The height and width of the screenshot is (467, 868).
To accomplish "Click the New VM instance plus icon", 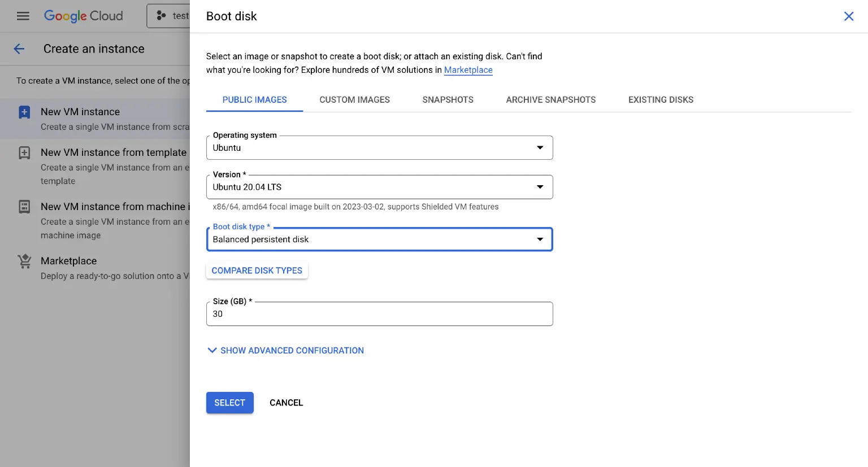I will [24, 112].
